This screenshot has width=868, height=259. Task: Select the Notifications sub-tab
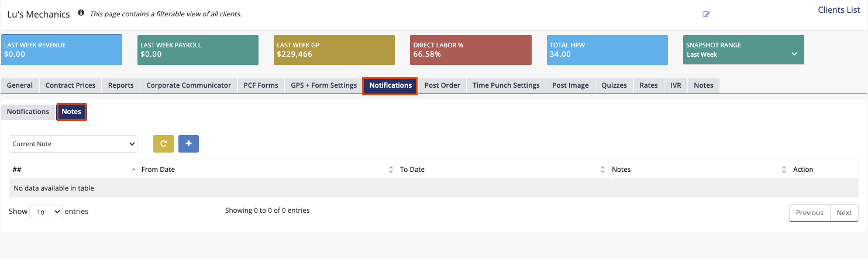click(28, 112)
